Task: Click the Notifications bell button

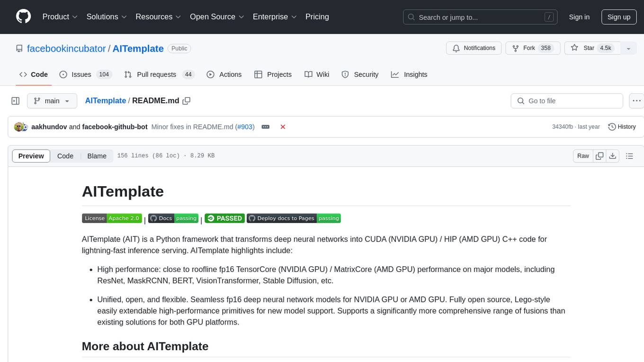Action: (x=474, y=48)
